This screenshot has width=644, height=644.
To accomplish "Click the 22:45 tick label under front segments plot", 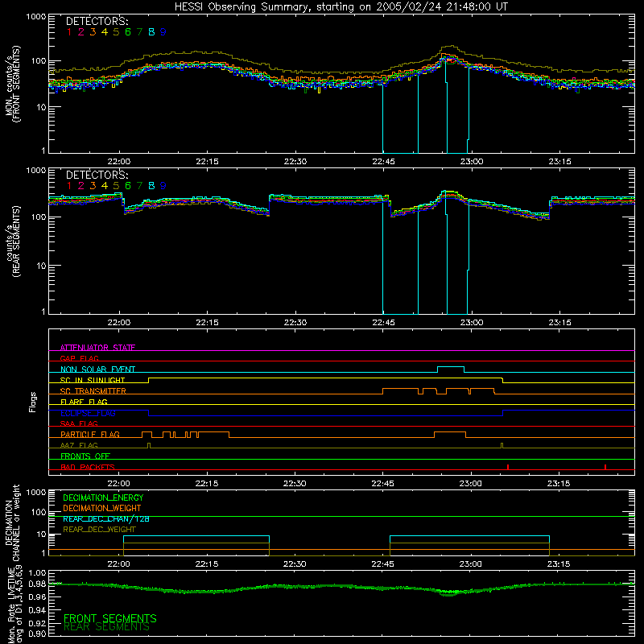I will (384, 162).
